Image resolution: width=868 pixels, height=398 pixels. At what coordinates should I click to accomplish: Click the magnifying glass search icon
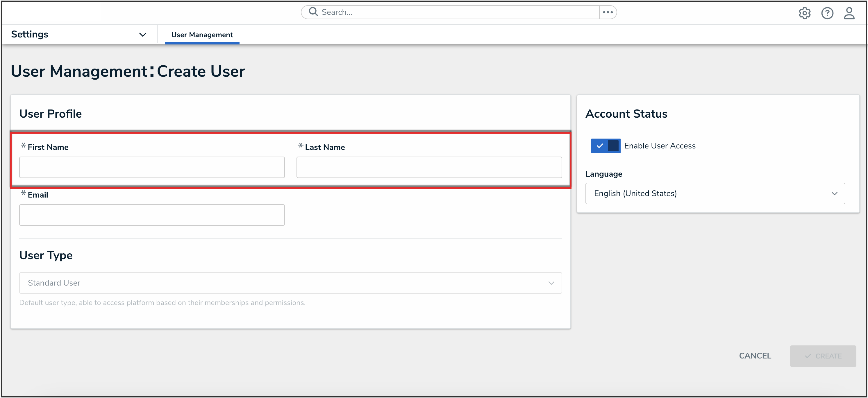[x=313, y=12]
